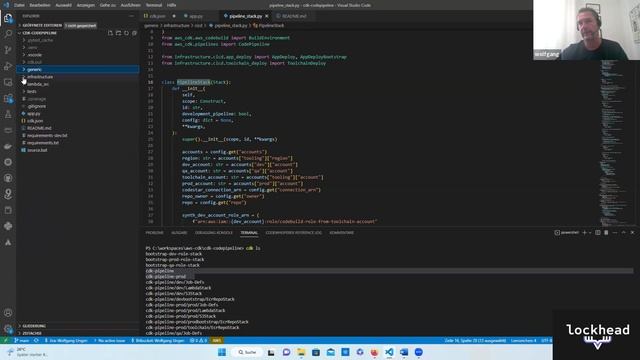Open Firefox from the taskbar
Image resolution: width=640 pixels, height=360 pixels.
click(374, 352)
